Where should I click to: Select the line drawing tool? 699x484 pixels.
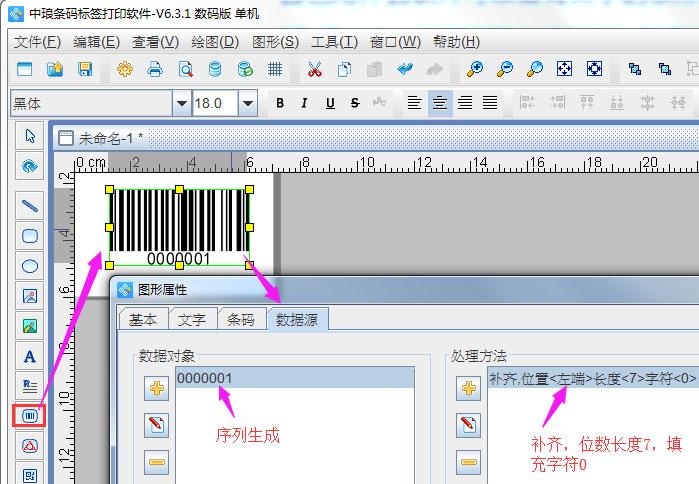[x=30, y=205]
